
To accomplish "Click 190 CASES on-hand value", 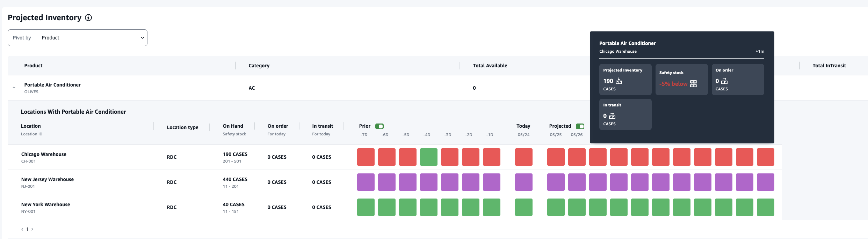I will coord(235,154).
